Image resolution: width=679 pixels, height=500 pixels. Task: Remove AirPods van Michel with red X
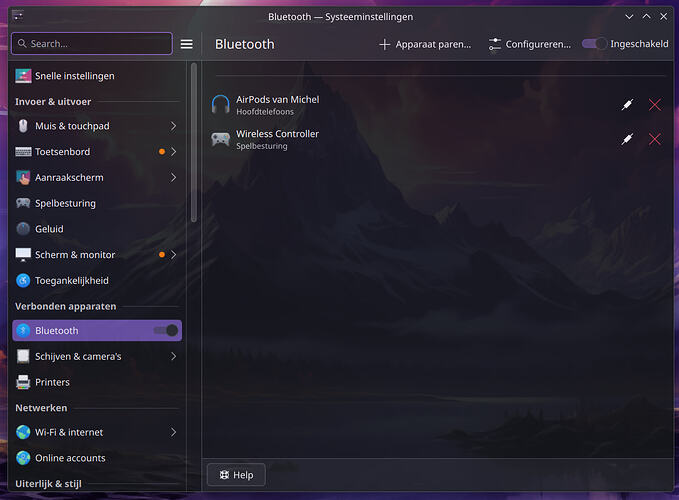point(655,104)
